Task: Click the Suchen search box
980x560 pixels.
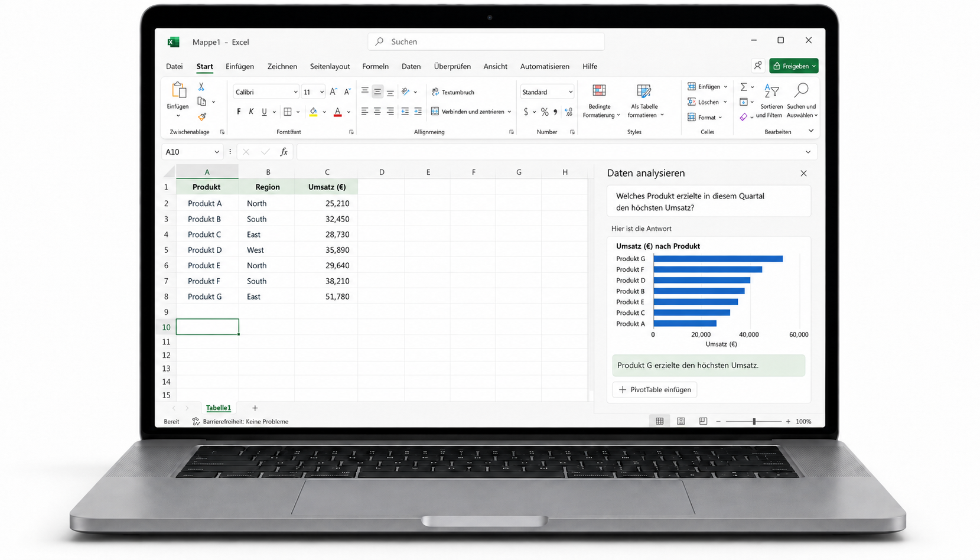Action: pos(486,41)
